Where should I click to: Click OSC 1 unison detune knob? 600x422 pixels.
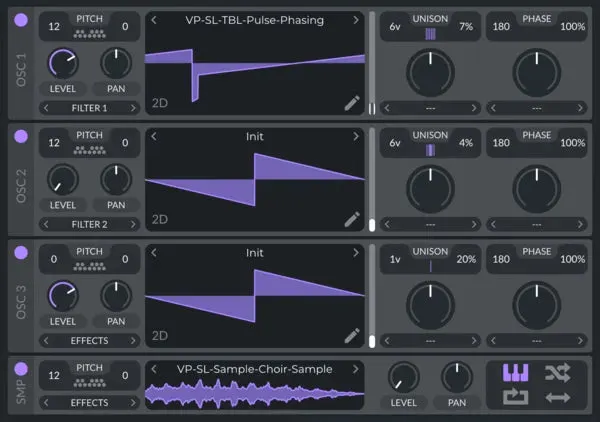click(x=430, y=73)
